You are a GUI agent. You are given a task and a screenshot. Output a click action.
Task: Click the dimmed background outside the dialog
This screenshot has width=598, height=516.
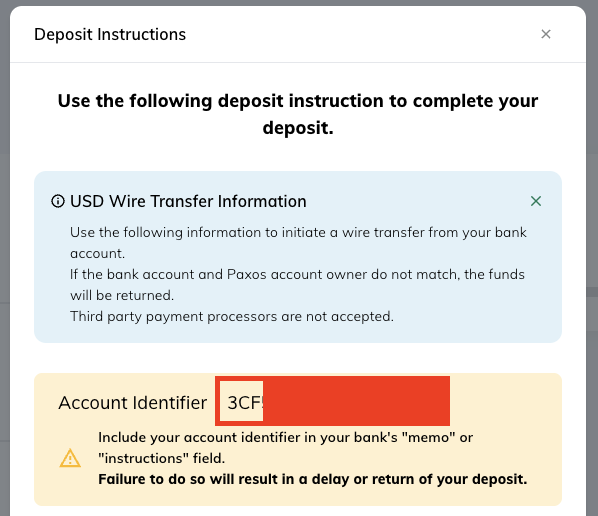tap(5, 229)
